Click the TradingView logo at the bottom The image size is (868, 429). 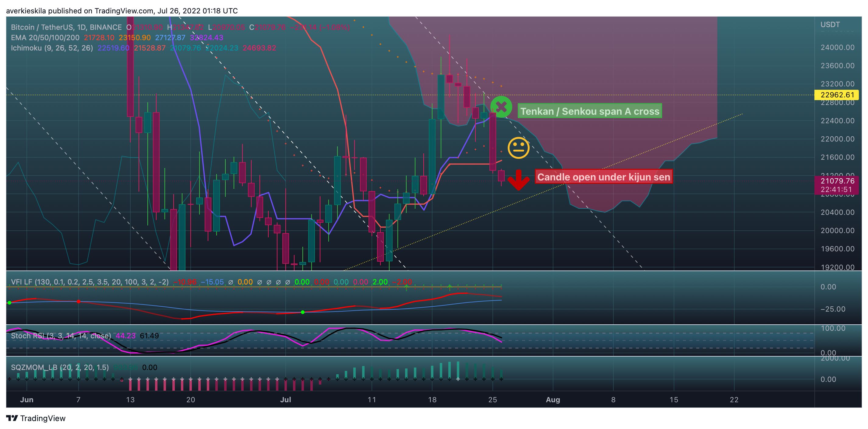click(x=36, y=418)
